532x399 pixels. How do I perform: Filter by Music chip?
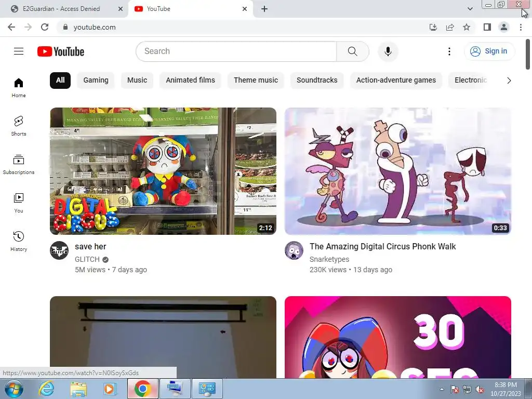pos(137,81)
